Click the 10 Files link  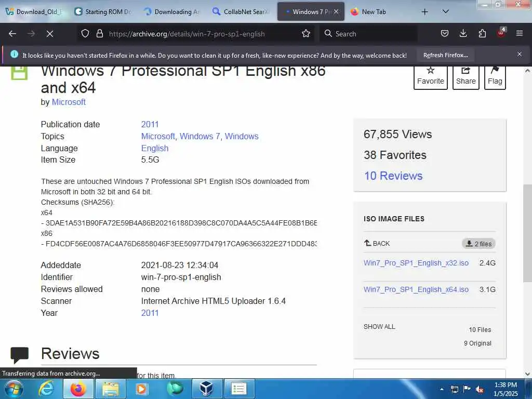(480, 330)
